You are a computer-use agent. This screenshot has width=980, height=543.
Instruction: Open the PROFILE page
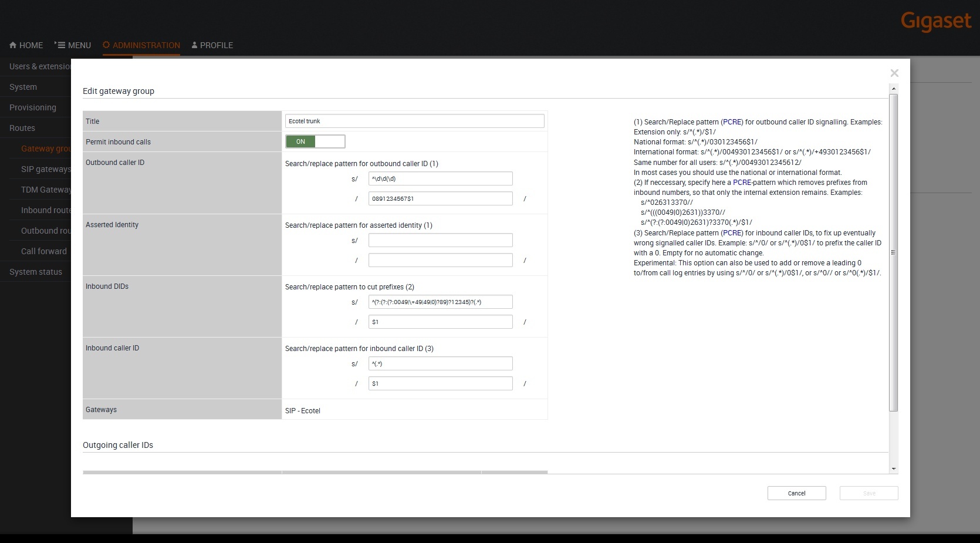tap(212, 45)
